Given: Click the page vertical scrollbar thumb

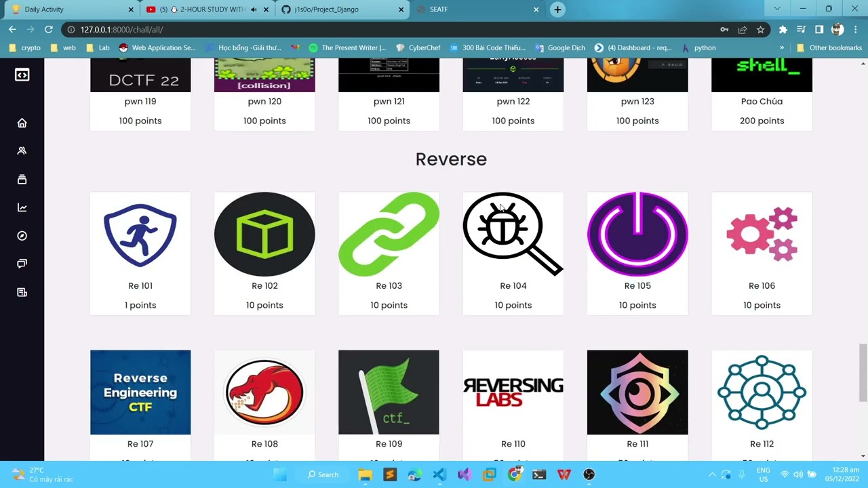Looking at the screenshot, I should click(x=863, y=373).
